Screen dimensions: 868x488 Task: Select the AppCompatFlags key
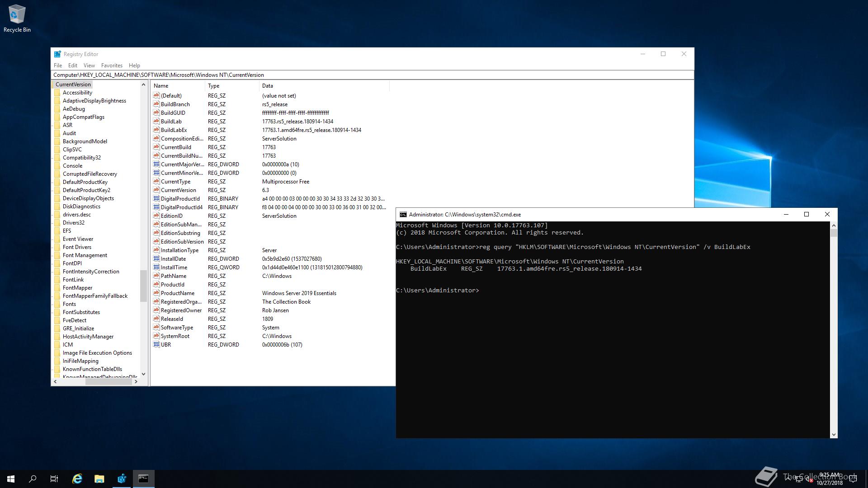pos(84,117)
